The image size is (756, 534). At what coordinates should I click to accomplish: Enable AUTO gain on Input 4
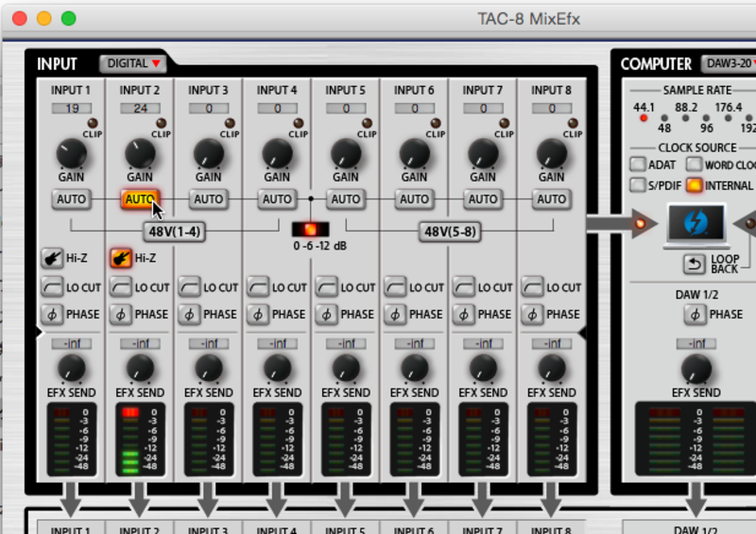pyautogui.click(x=277, y=199)
